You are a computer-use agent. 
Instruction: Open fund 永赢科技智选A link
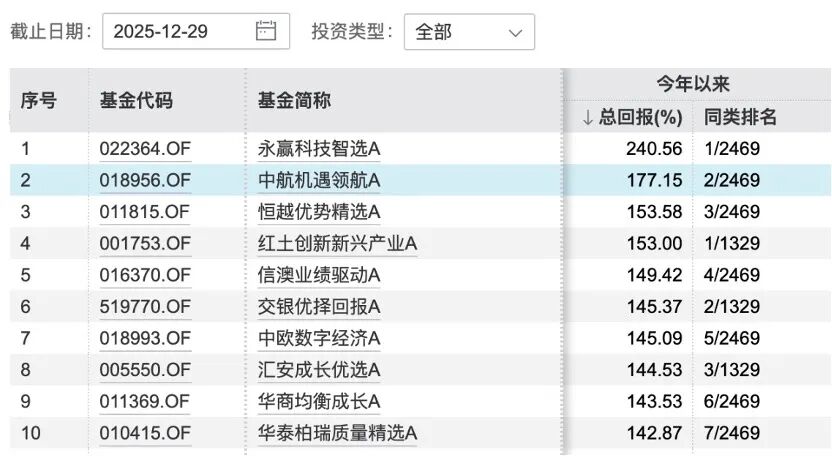pyautogui.click(x=320, y=149)
